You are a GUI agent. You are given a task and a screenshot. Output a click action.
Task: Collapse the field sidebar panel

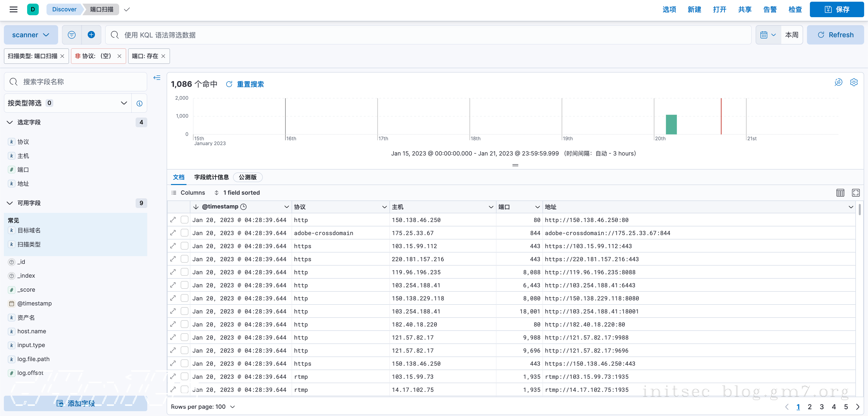coord(157,78)
